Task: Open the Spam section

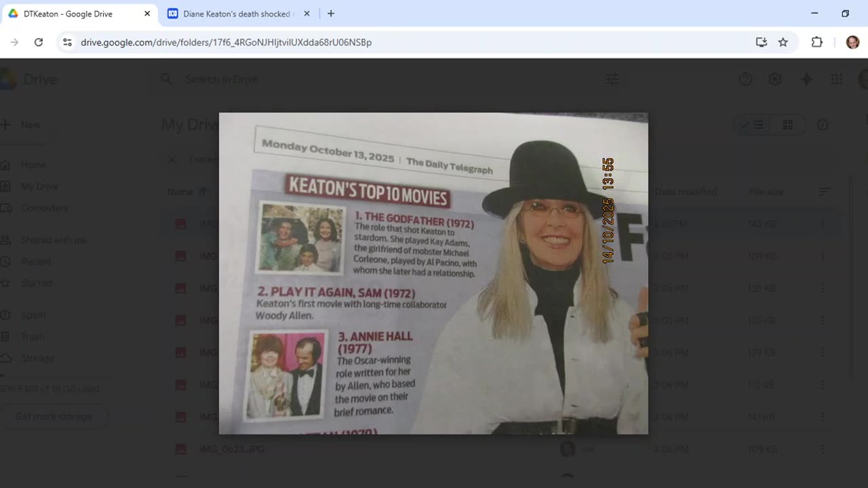Action: coord(33,315)
